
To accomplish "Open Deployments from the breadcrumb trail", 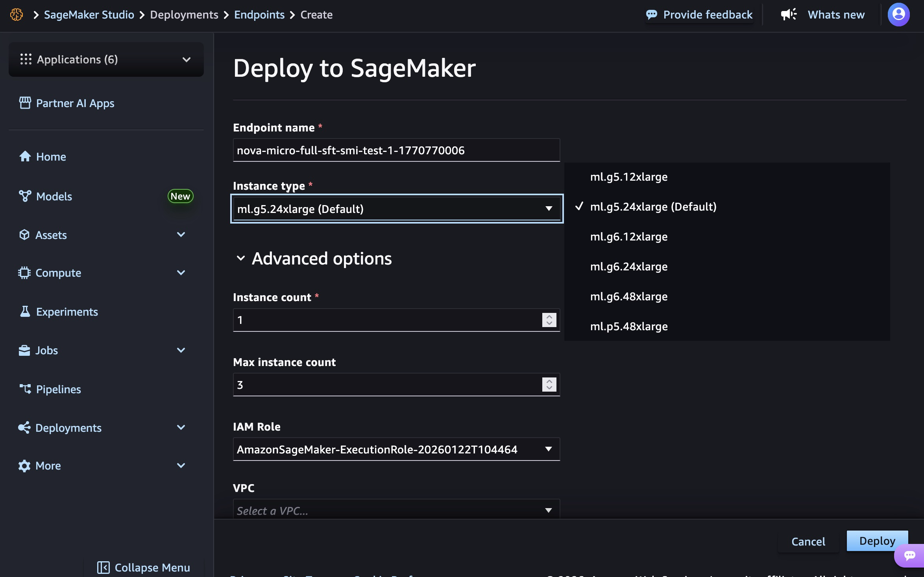I will click(184, 15).
